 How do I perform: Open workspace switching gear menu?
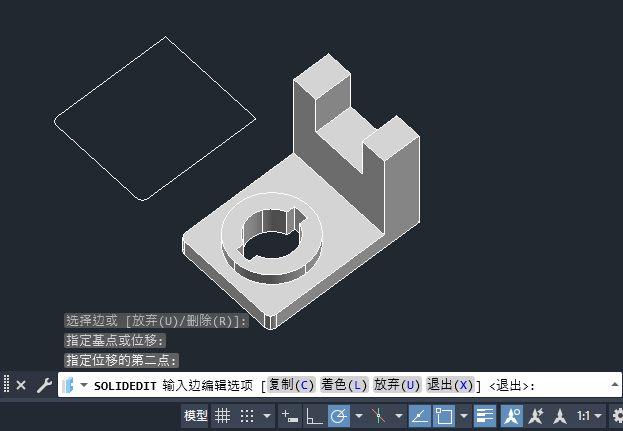coord(617,416)
